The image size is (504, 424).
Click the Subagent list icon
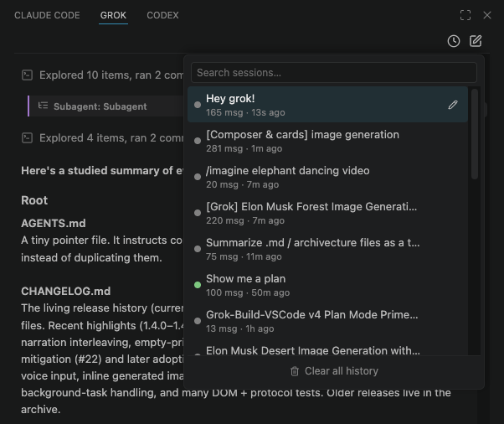43,106
